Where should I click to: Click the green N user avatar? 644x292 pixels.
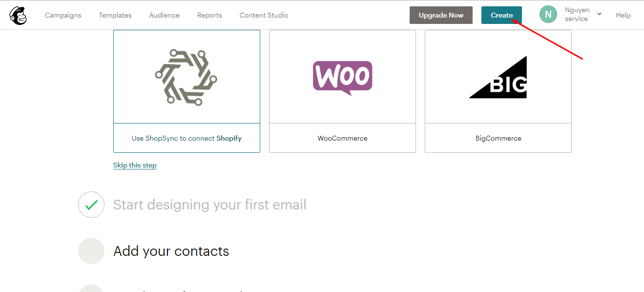pyautogui.click(x=548, y=14)
